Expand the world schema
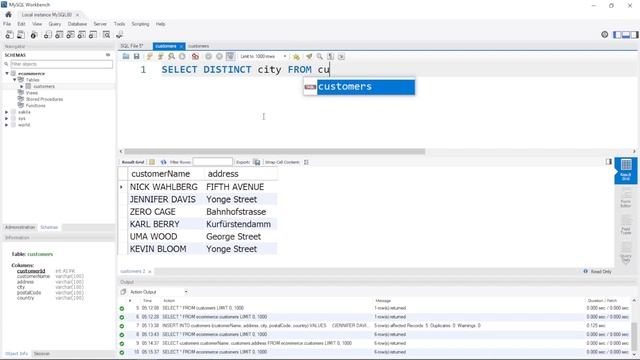Image resolution: width=640 pixels, height=360 pixels. (7, 125)
